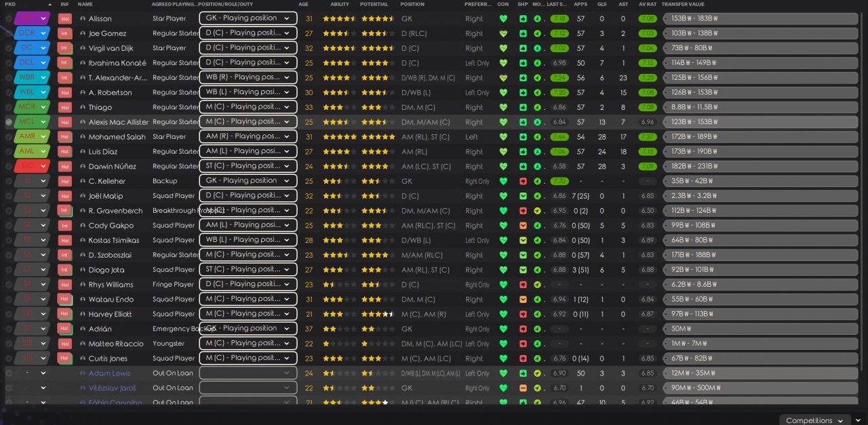
Task: Open the GK picked-position dropdown for Alisson
Action: [32, 18]
